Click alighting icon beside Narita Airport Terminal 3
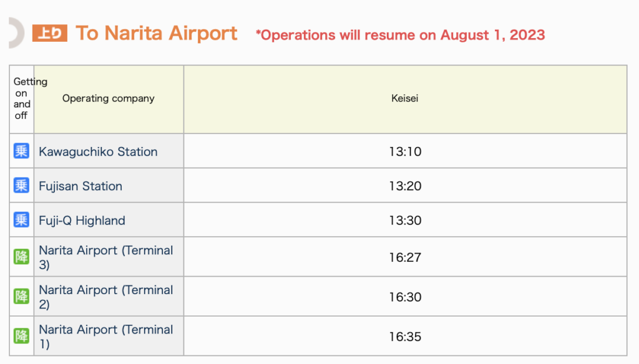Screen dimensions: 639x364 21,257
